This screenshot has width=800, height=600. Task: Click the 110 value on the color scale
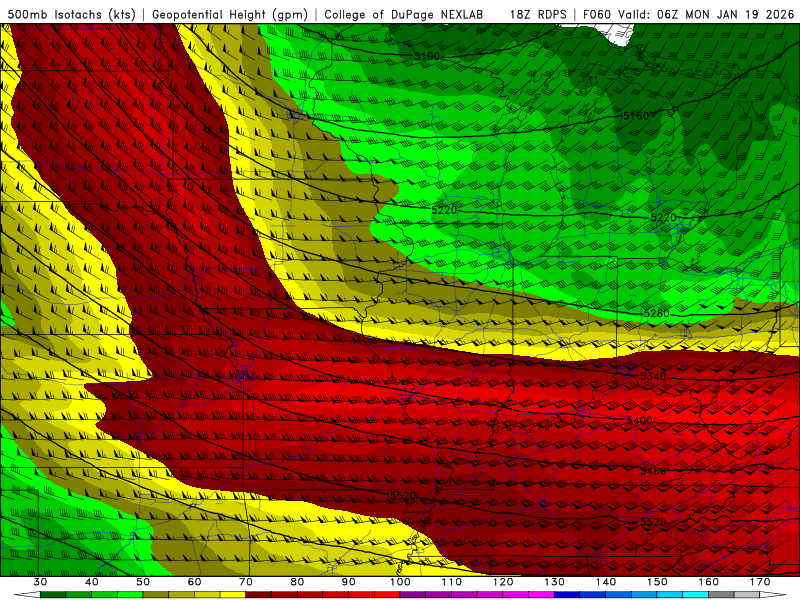(x=452, y=582)
